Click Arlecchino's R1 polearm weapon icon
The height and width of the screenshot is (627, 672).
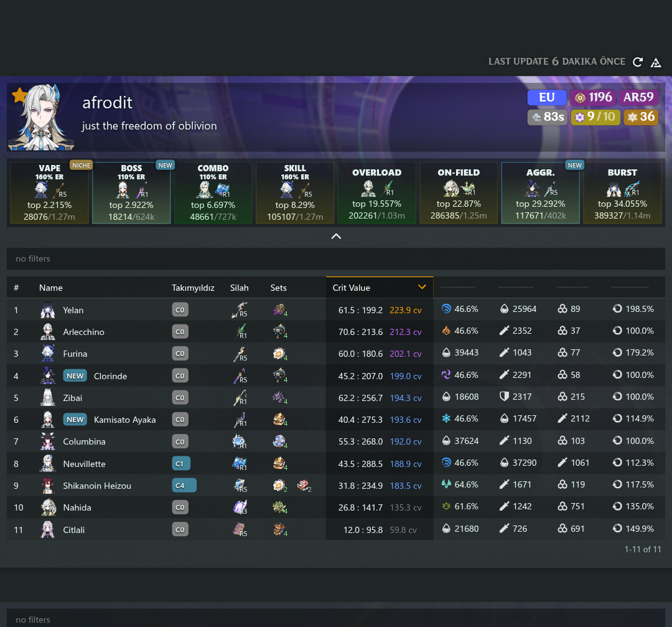(x=240, y=331)
